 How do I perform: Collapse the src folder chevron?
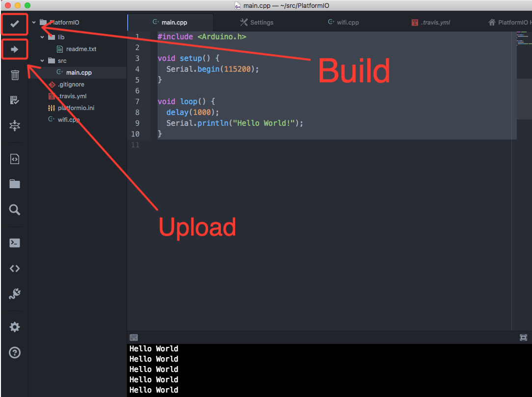[x=42, y=61]
